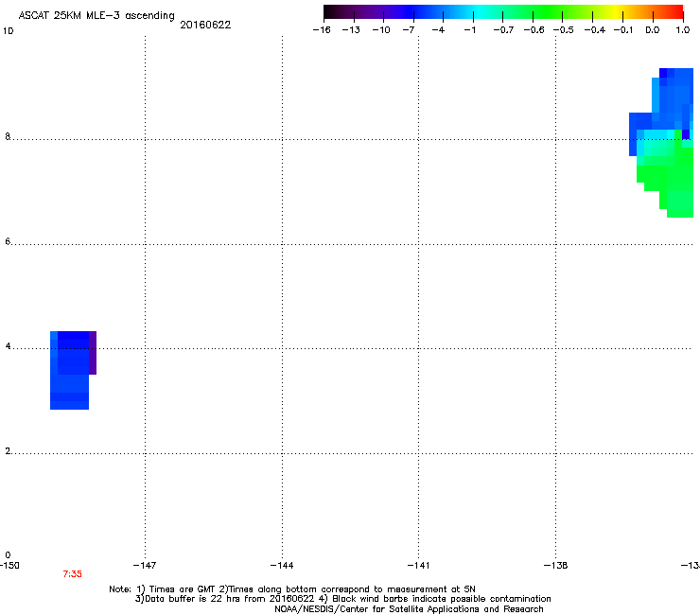Click the latitude axis label 6
700x615 pixels.
pos(8,241)
